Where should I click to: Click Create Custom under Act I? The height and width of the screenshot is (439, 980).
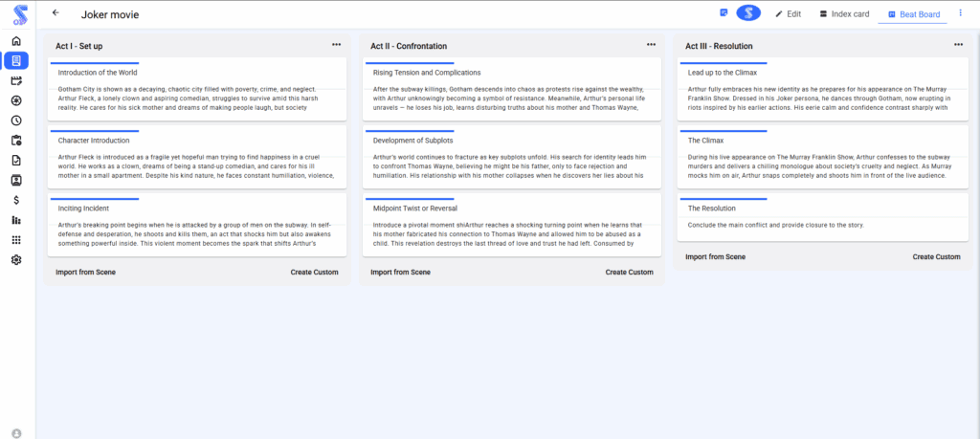pyautogui.click(x=314, y=273)
